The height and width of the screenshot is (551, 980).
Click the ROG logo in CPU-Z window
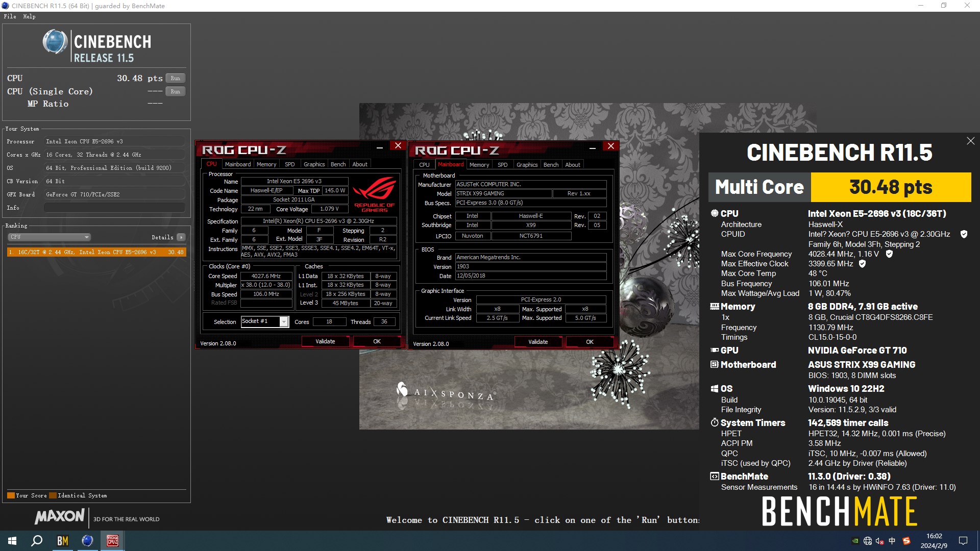[x=375, y=194]
